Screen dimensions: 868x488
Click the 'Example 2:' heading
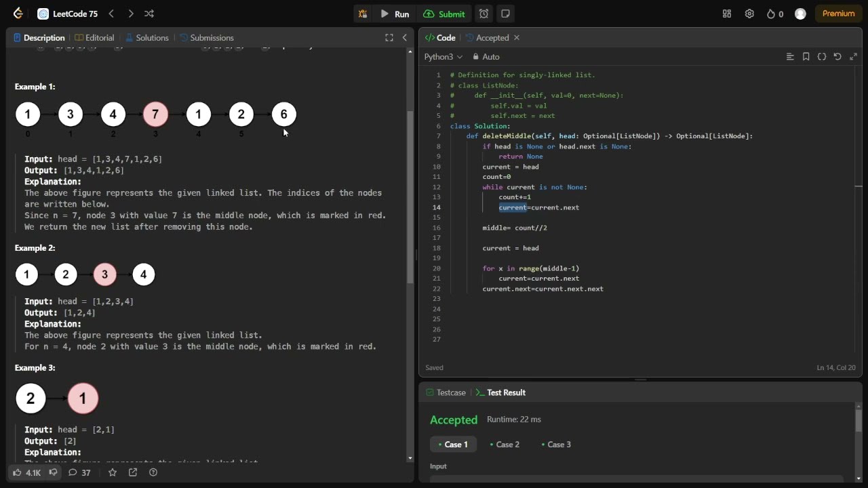click(35, 248)
